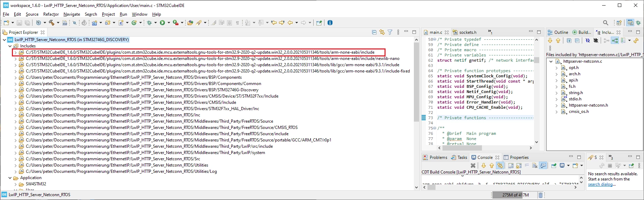Click Collapse All in Include Browser toolbar

tap(577, 40)
